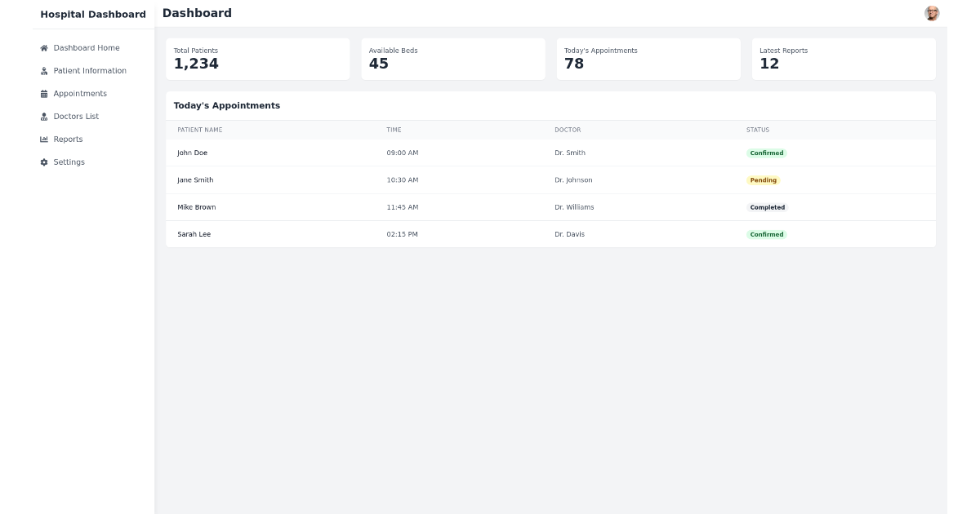980x514 pixels.
Task: Select patient Sarah Lee
Action: click(194, 234)
